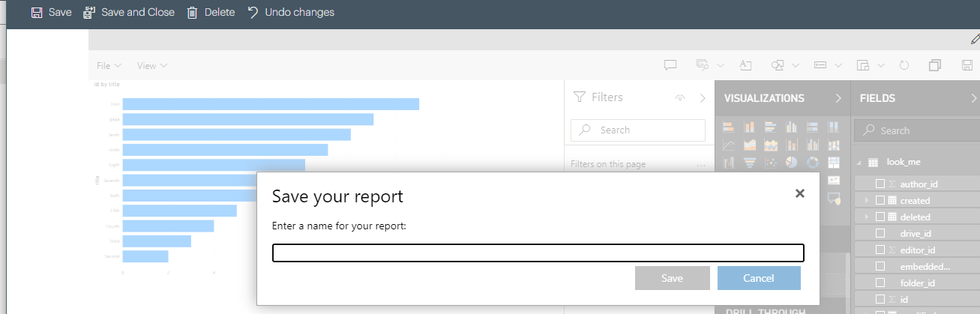The image size is (980, 314).
Task: Select the pie chart visualization icon
Action: 792,162
